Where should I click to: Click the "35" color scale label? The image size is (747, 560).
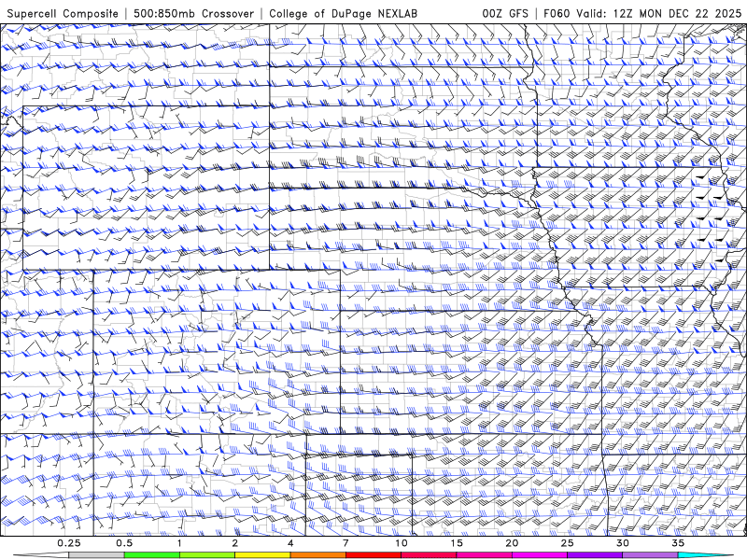678,543
